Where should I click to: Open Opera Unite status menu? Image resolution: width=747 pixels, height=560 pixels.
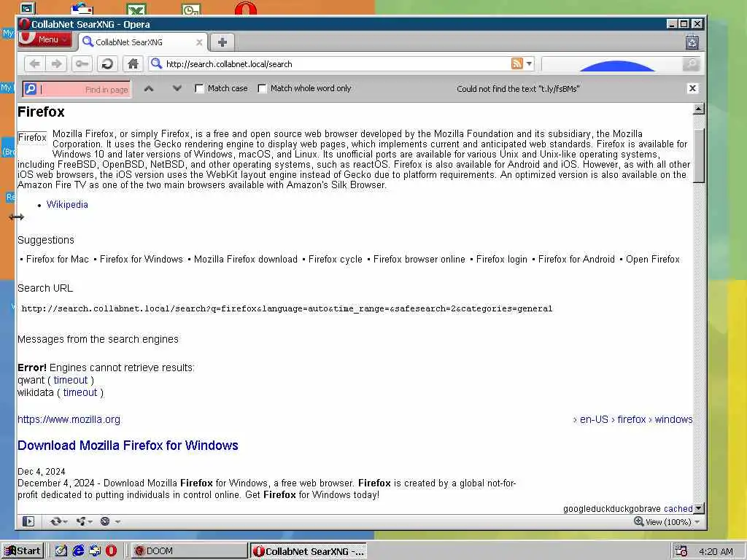(x=85, y=521)
